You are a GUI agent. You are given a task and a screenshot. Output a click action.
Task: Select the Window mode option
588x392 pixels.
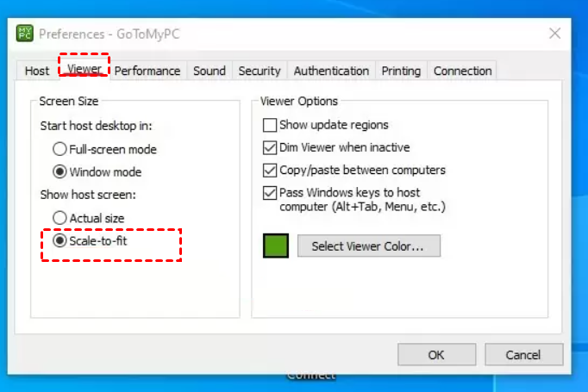click(60, 171)
